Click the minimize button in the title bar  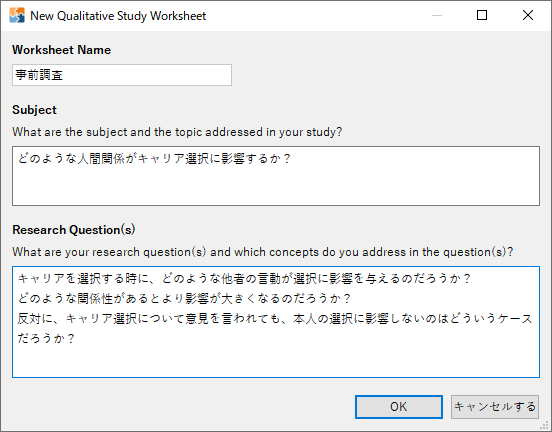(437, 15)
